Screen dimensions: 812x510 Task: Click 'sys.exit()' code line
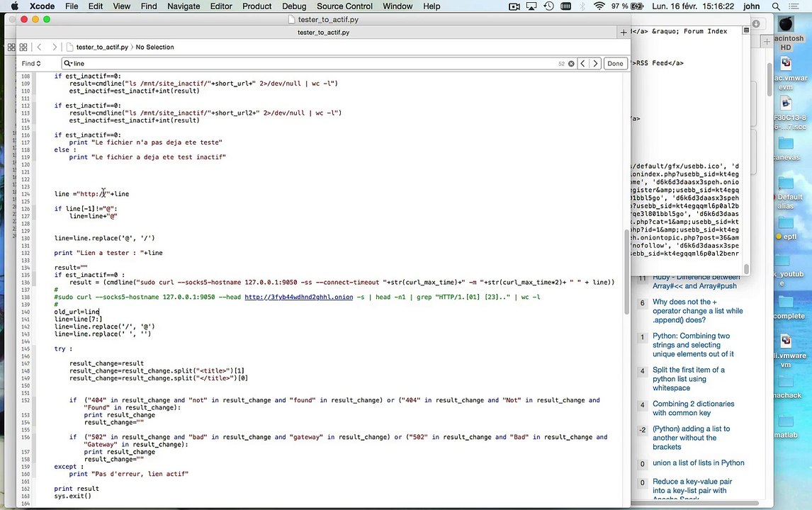[x=72, y=496]
